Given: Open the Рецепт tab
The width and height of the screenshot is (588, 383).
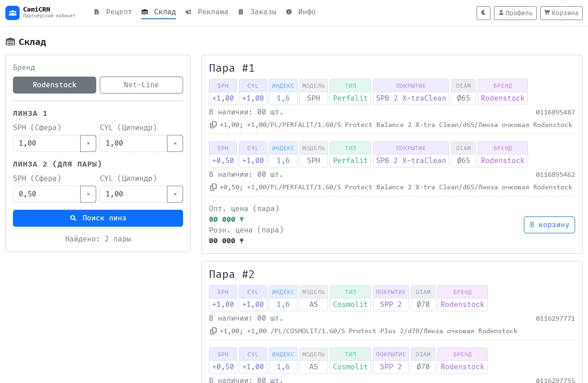Looking at the screenshot, I should (113, 12).
